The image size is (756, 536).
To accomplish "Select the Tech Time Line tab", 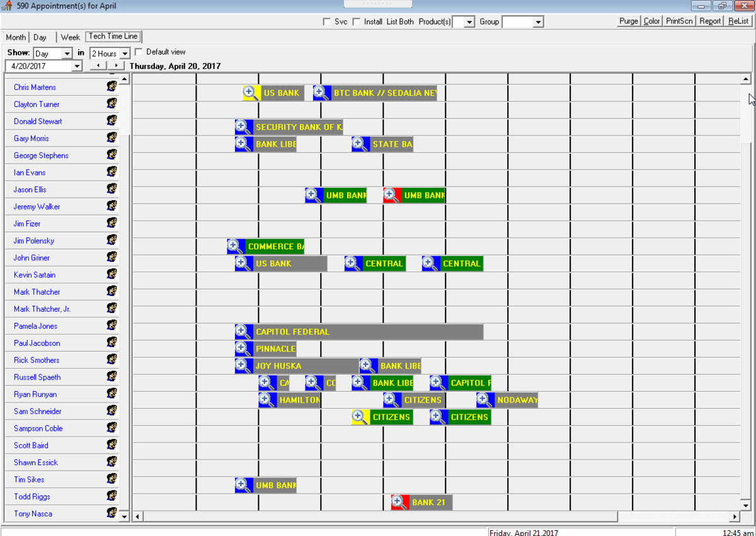I will pyautogui.click(x=113, y=37).
